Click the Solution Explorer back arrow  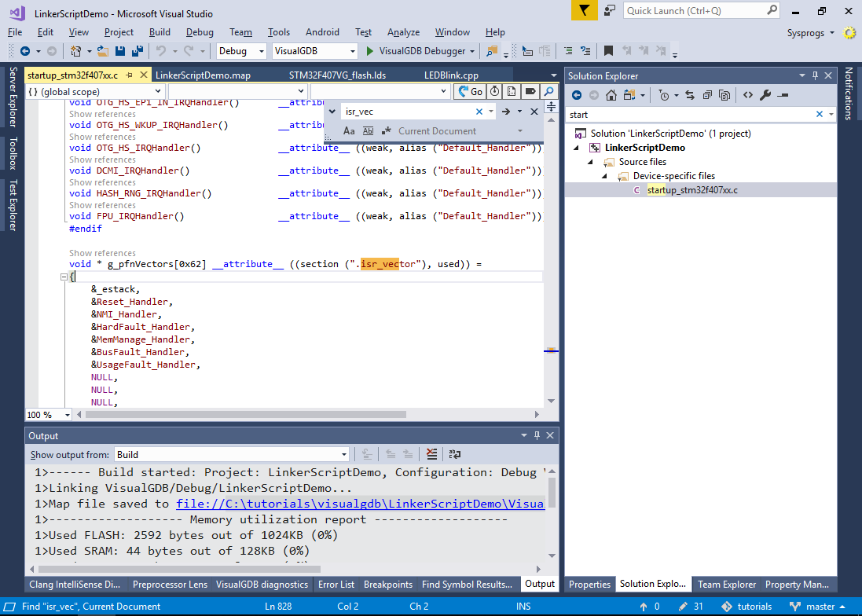[x=577, y=95]
